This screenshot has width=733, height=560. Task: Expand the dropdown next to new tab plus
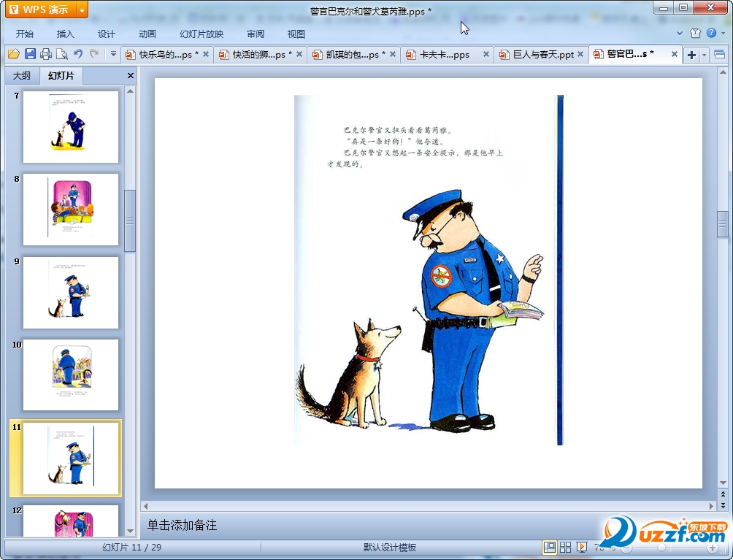(705, 55)
